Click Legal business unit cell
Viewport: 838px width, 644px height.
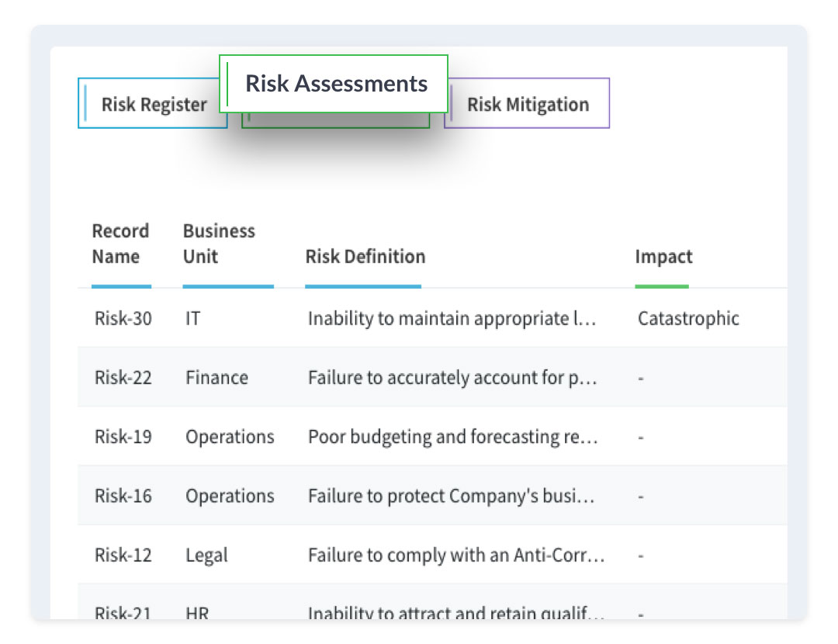206,556
